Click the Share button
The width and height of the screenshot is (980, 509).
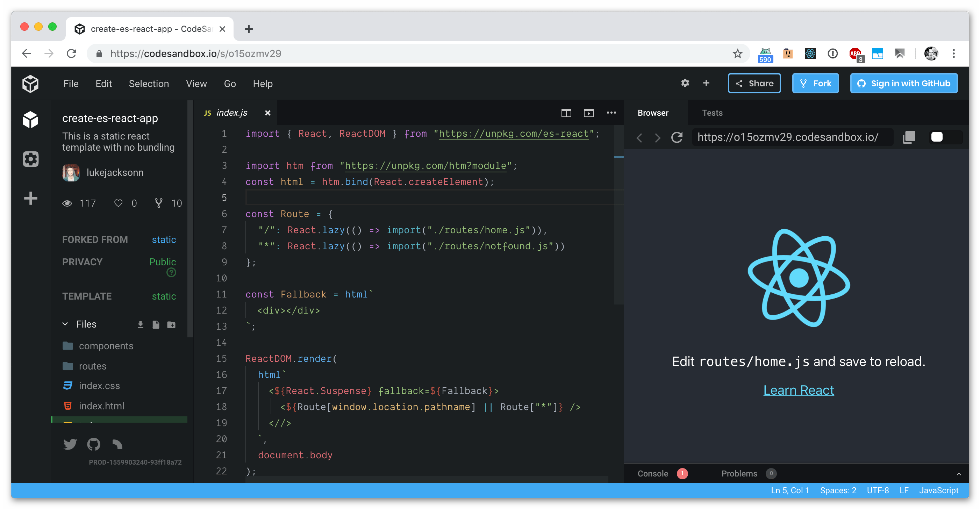tap(753, 84)
